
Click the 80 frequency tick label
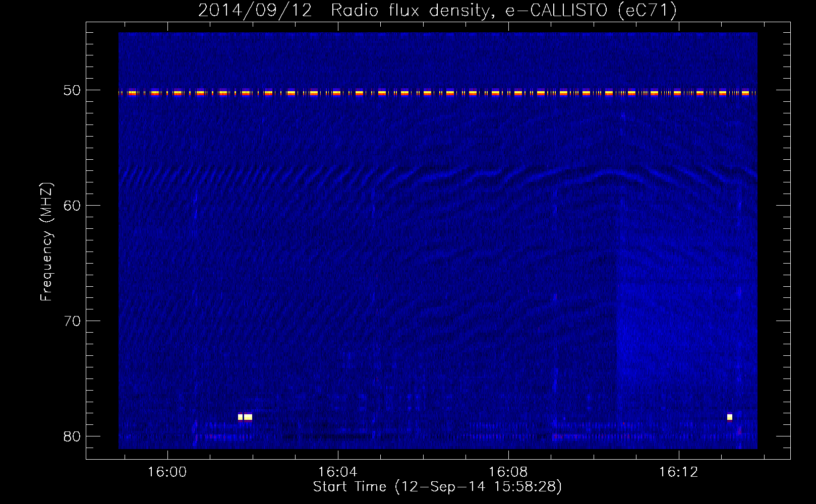click(x=72, y=436)
